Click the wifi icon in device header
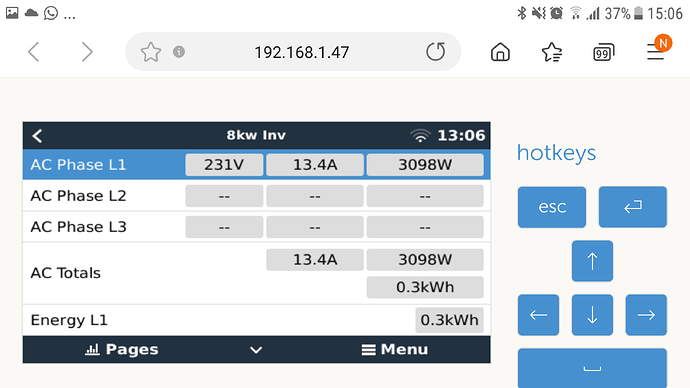 pos(420,135)
